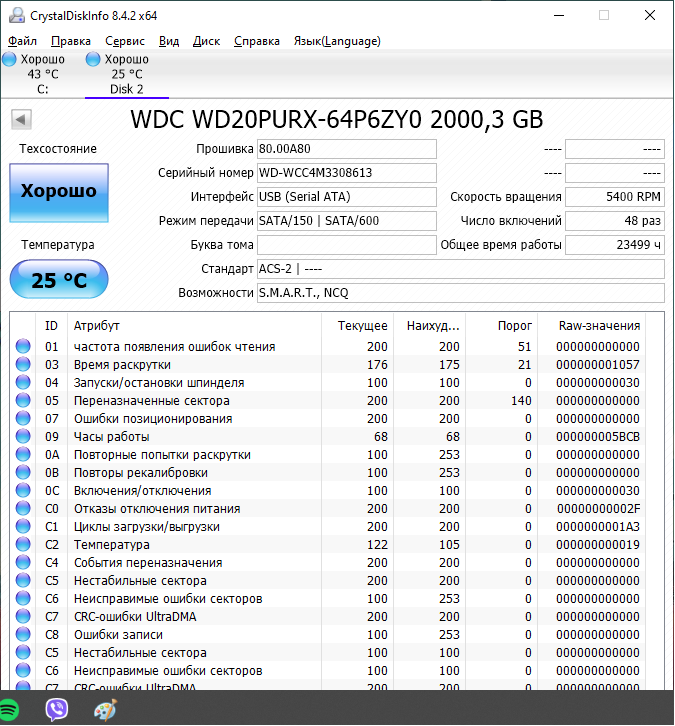This screenshot has height=726, width=675.
Task: Open the Диск menu
Action: [206, 41]
